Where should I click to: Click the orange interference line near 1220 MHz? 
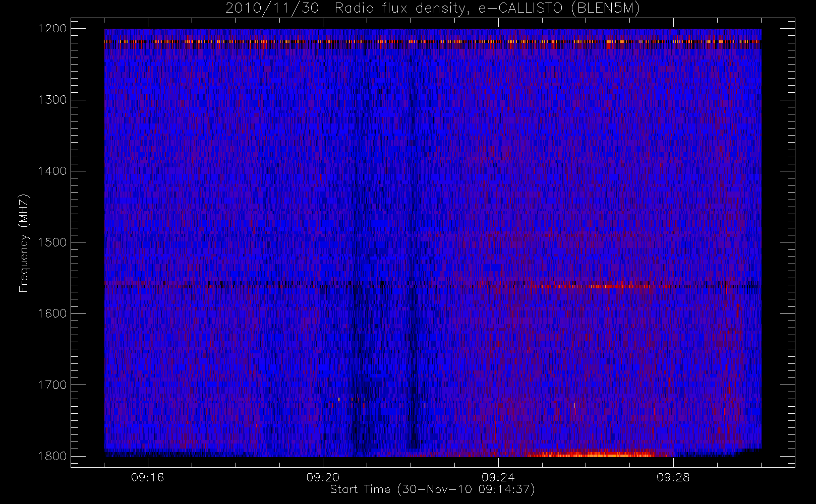[x=433, y=41]
